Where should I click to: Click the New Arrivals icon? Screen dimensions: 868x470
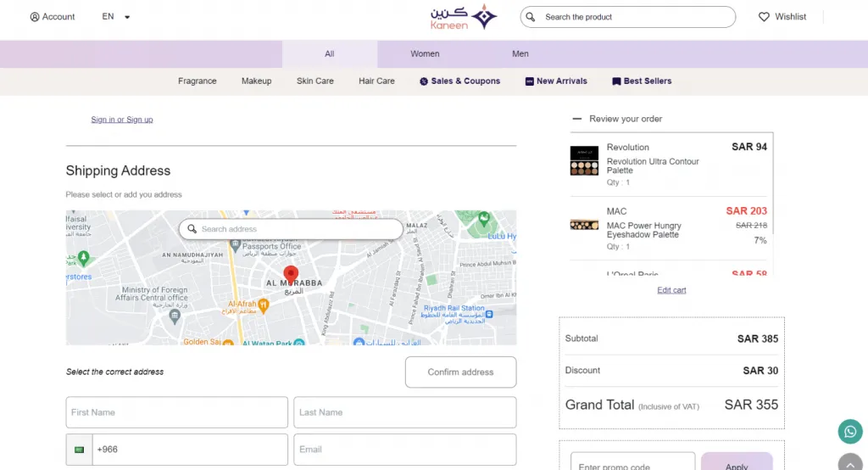[x=529, y=81]
